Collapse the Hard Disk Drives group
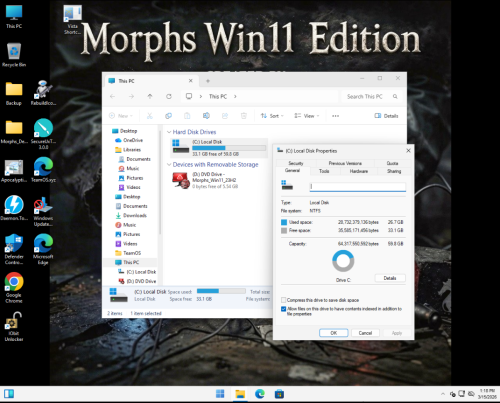 pyautogui.click(x=169, y=132)
